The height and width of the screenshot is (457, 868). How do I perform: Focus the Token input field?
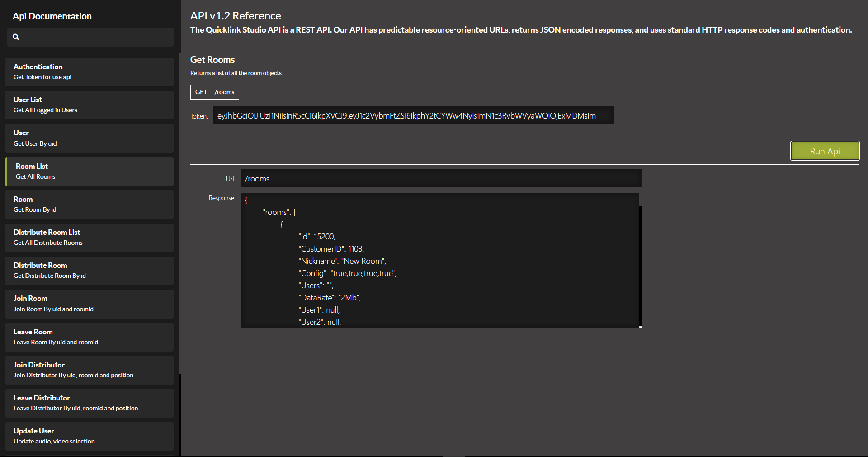[x=413, y=116]
